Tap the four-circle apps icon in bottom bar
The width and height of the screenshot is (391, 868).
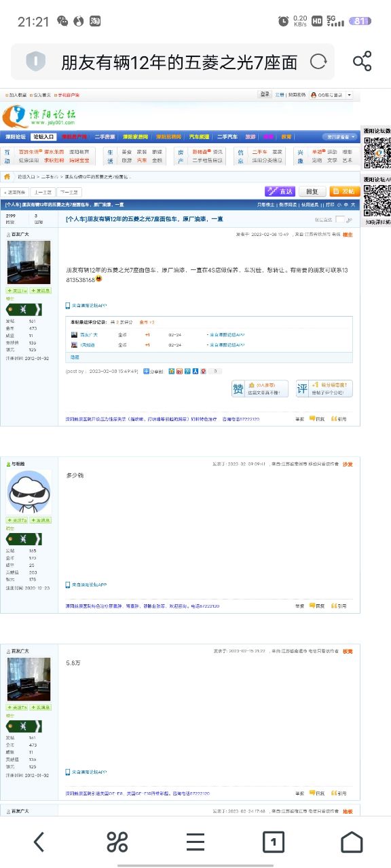(117, 842)
